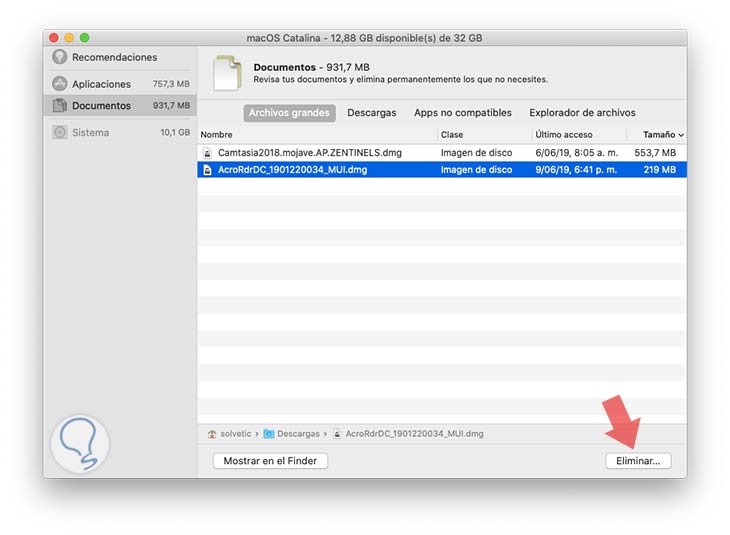The width and height of the screenshot is (730, 535).
Task: Click the Tamaño column header
Action: pos(657,135)
